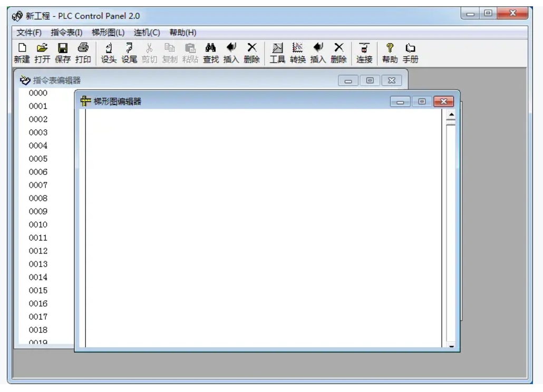
Task: Click inside the blank ladder diagram editing area
Action: click(x=264, y=227)
